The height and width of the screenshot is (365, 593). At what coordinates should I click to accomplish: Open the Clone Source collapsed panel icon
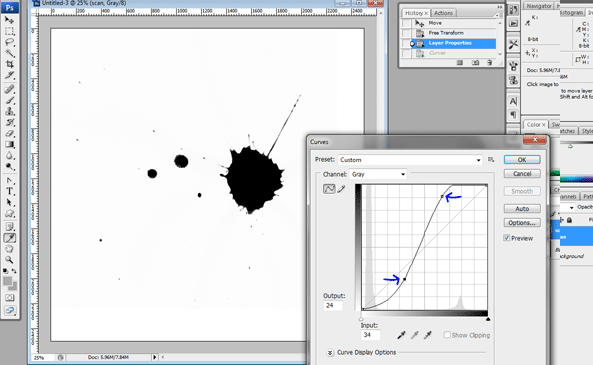(513, 80)
